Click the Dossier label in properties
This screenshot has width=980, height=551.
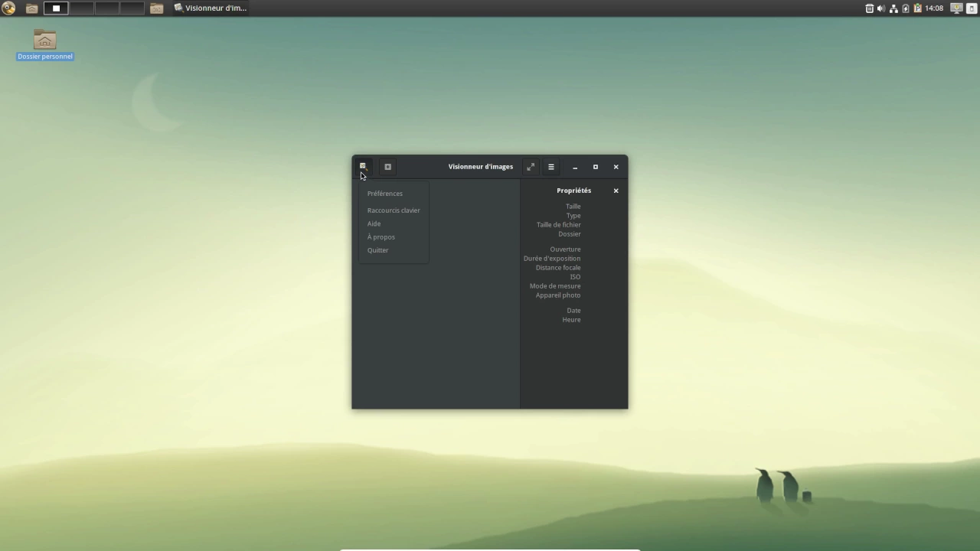point(570,234)
